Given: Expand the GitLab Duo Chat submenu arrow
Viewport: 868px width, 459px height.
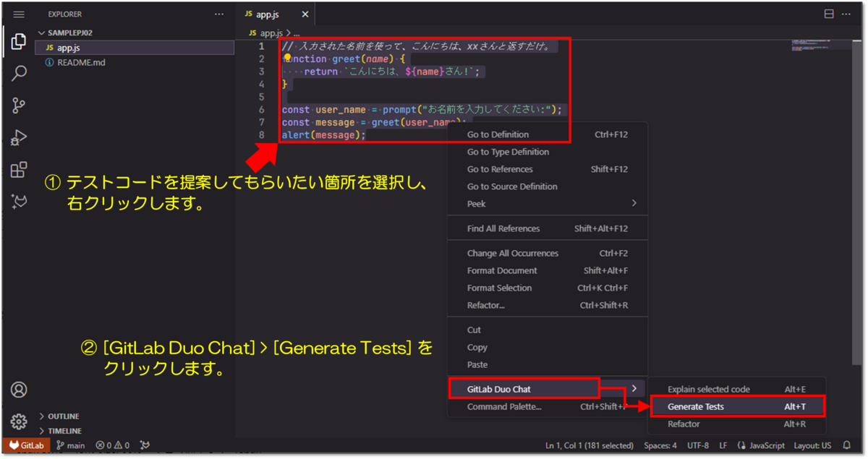Looking at the screenshot, I should tap(634, 389).
